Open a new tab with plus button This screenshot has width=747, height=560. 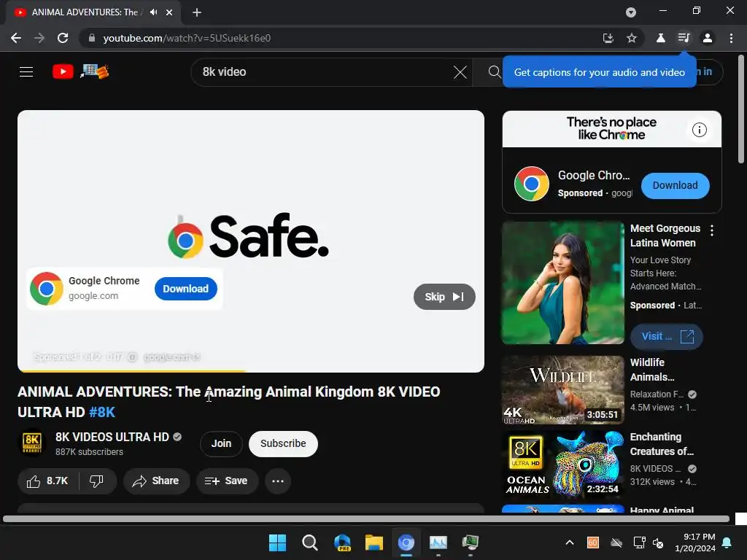pos(197,12)
